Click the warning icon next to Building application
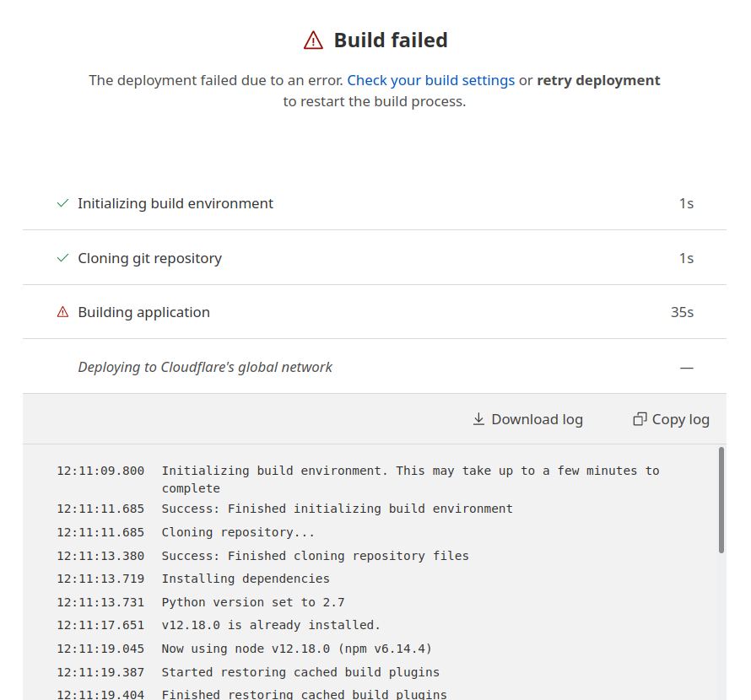 click(62, 312)
